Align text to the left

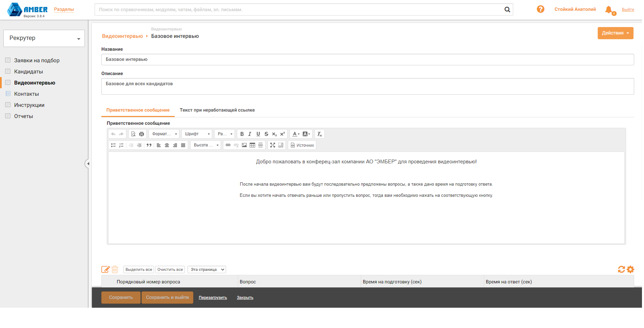click(159, 145)
